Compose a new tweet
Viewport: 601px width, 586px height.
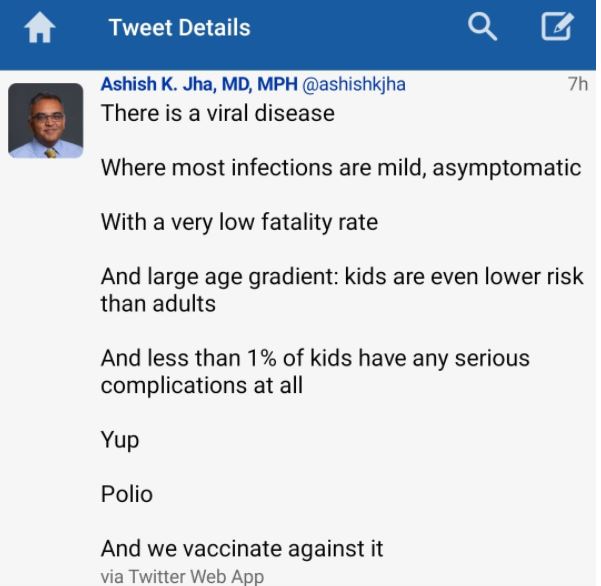click(x=557, y=28)
